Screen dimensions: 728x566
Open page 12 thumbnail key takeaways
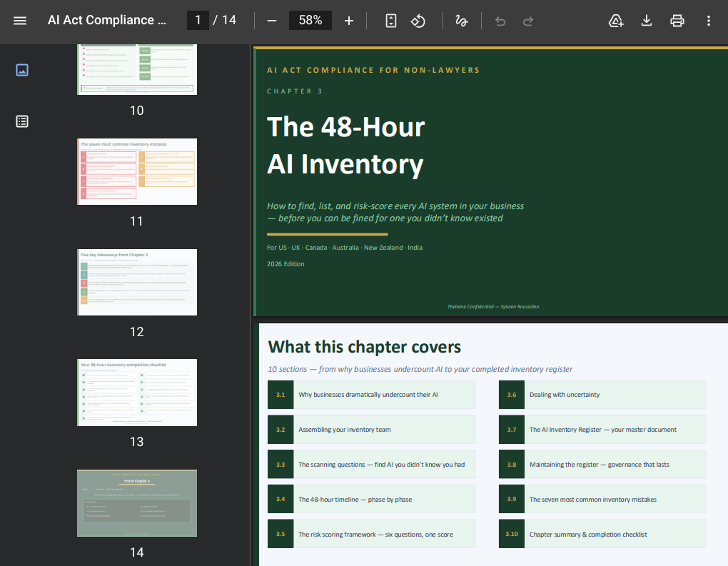[137, 283]
